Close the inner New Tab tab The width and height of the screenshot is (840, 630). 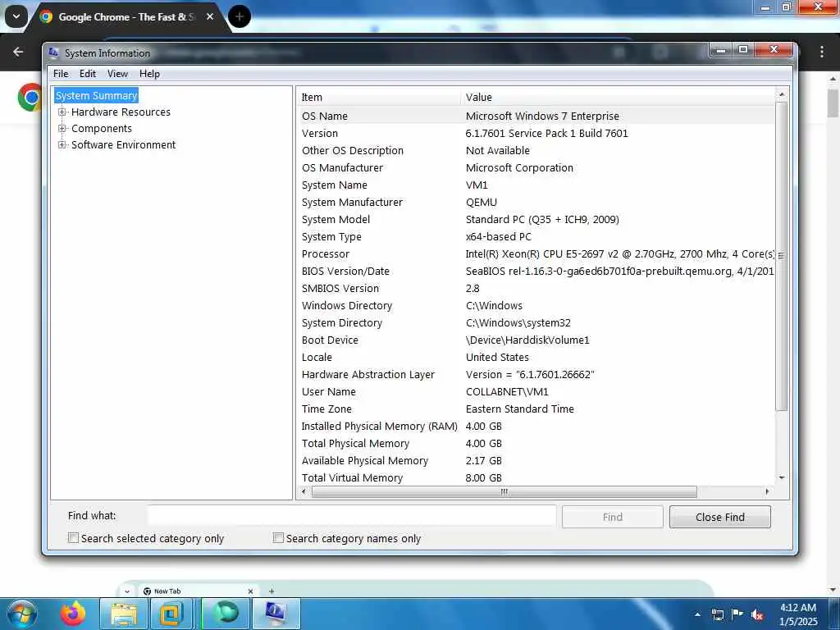tap(250, 591)
